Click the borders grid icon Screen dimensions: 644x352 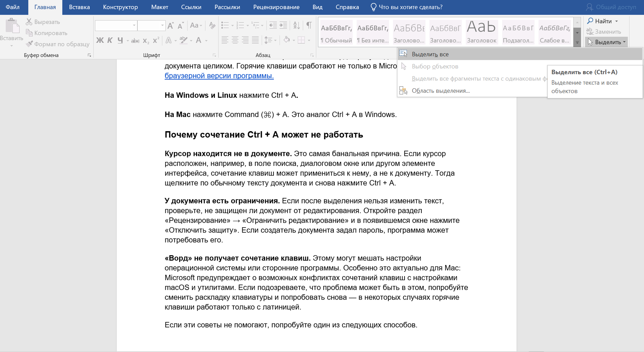coord(301,40)
